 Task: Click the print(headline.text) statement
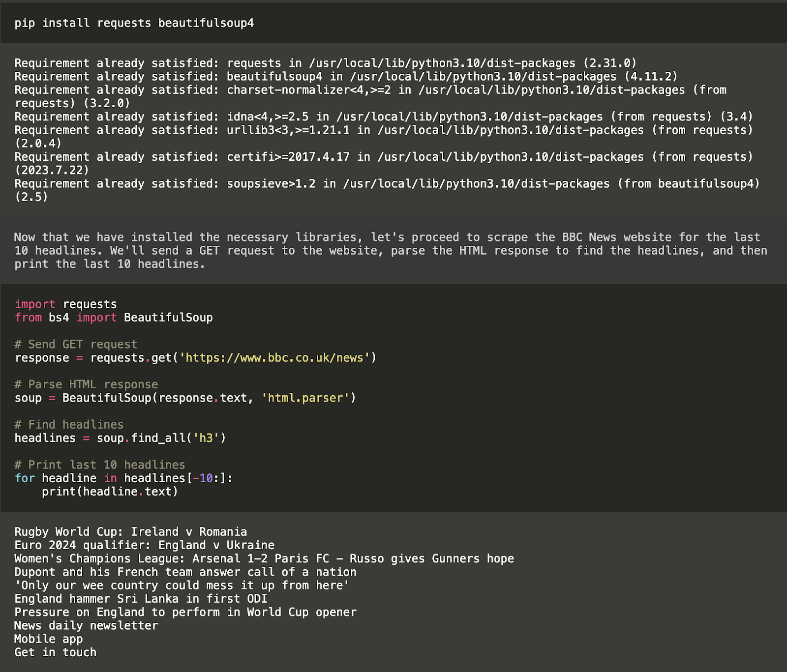[x=110, y=492]
